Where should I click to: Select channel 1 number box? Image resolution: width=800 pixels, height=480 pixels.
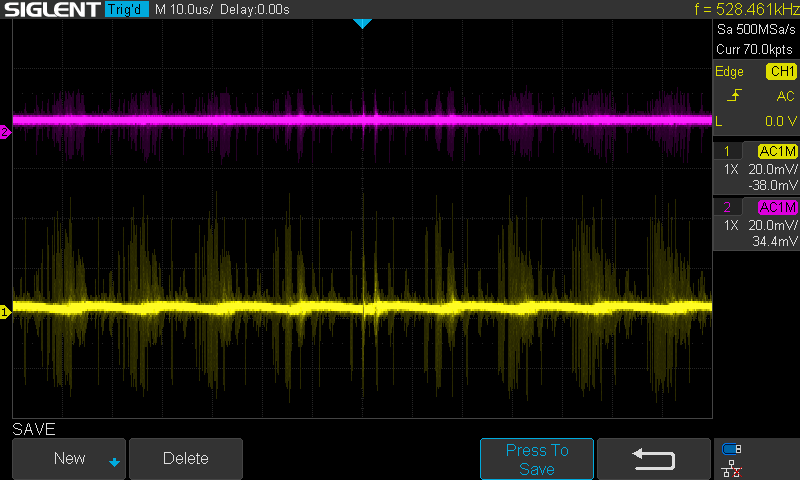click(727, 151)
